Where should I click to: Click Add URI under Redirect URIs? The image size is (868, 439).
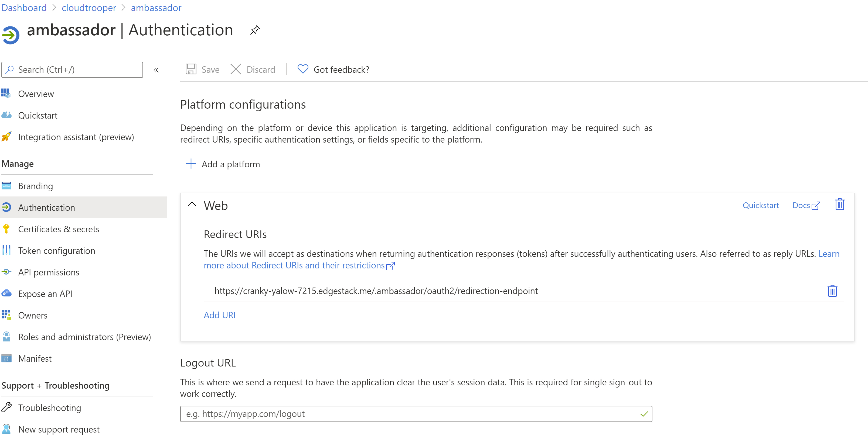point(219,315)
